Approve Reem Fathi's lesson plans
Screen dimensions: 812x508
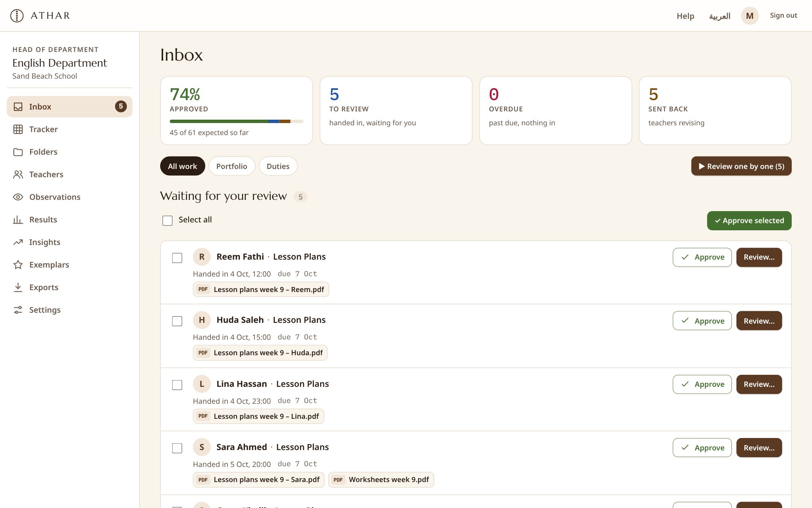pos(702,257)
